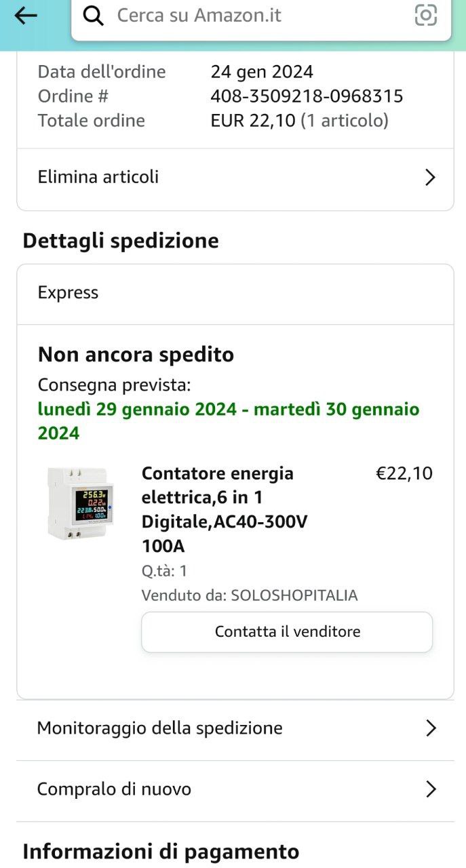This screenshot has height=868, width=466.
Task: Expand the chevron next to 'Monitoraggio della spedizione'
Action: coord(429,728)
